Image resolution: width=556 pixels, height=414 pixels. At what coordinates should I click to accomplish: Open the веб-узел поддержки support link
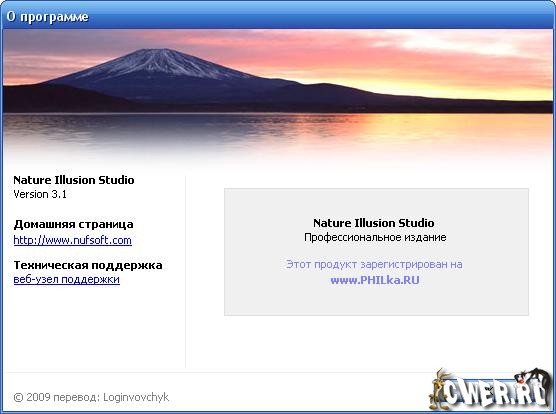[x=67, y=279]
